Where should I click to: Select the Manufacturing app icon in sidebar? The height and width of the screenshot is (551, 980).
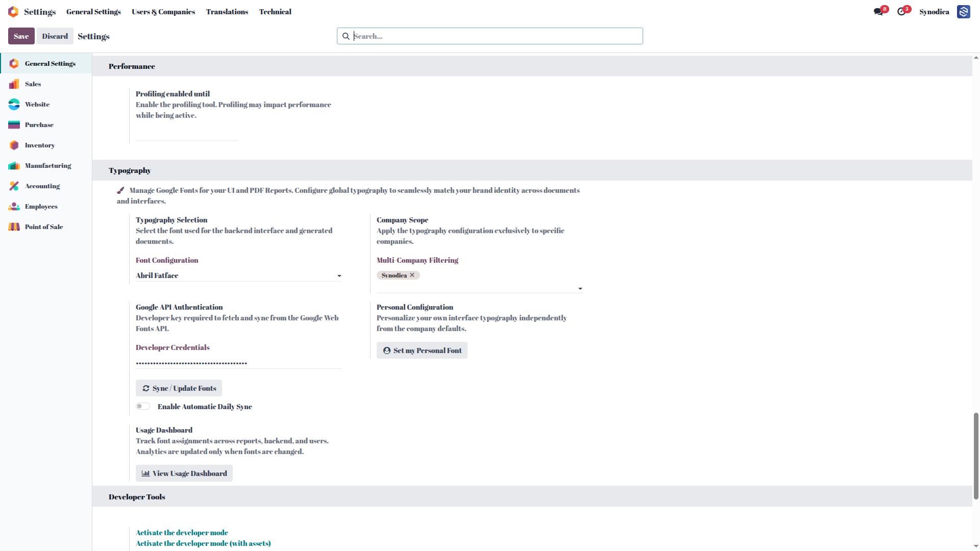pos(14,165)
